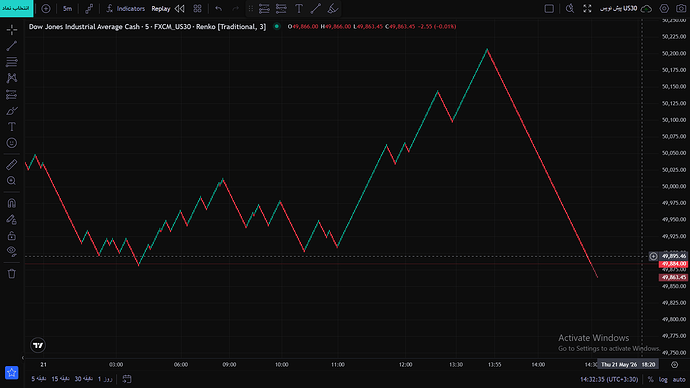
Task: Select the brush tool in floating toolbar
Action: 333,9
